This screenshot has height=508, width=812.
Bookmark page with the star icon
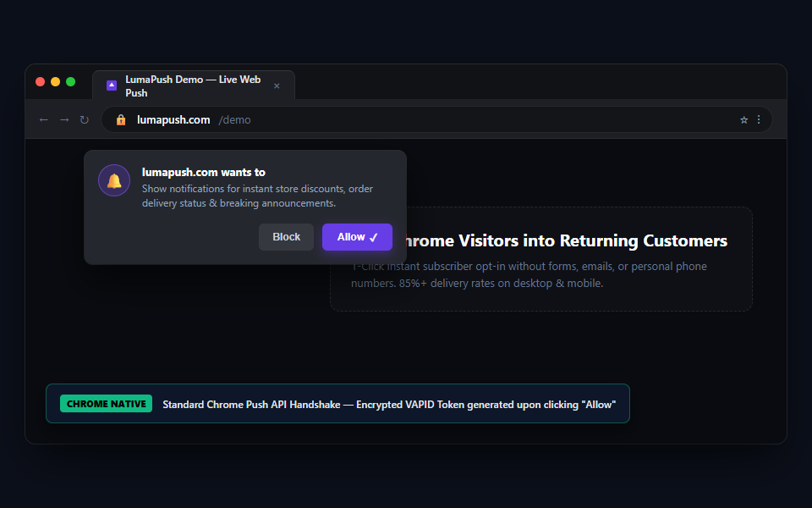pos(743,119)
